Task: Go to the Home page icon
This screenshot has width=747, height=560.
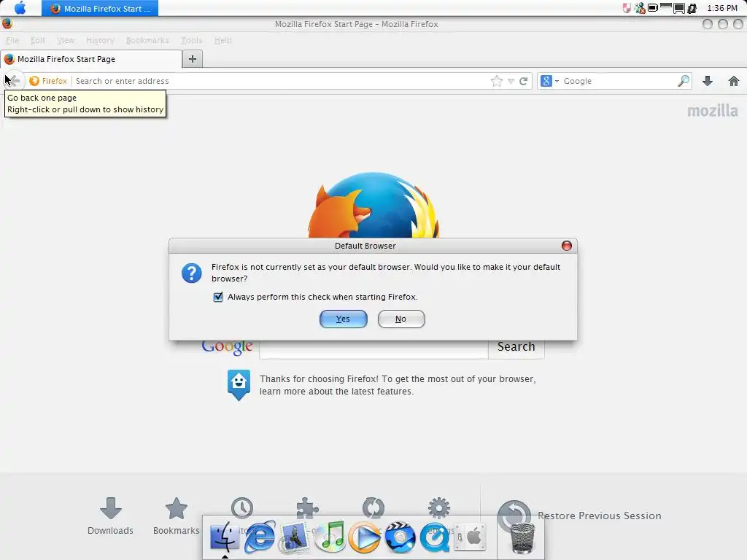Action: tap(734, 81)
